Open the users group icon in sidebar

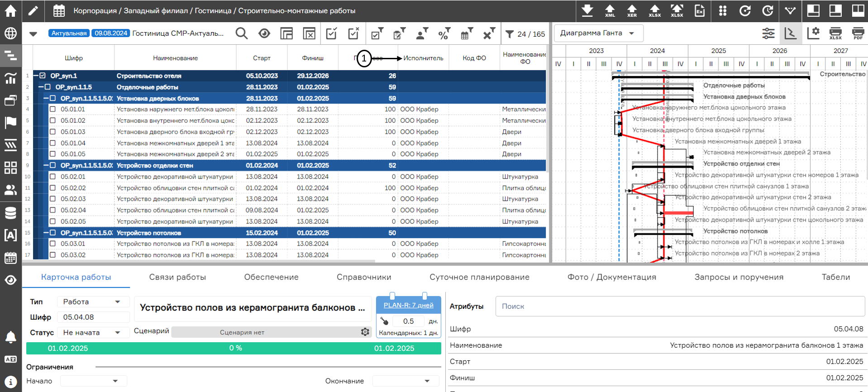10,190
